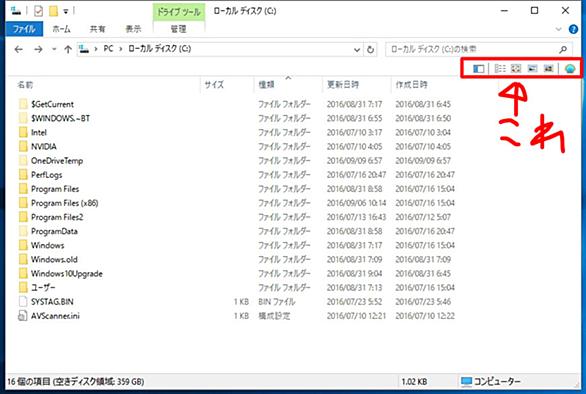Click the picture thumbnail view toolbar icon
This screenshot has width=586, height=394.
[x=548, y=68]
